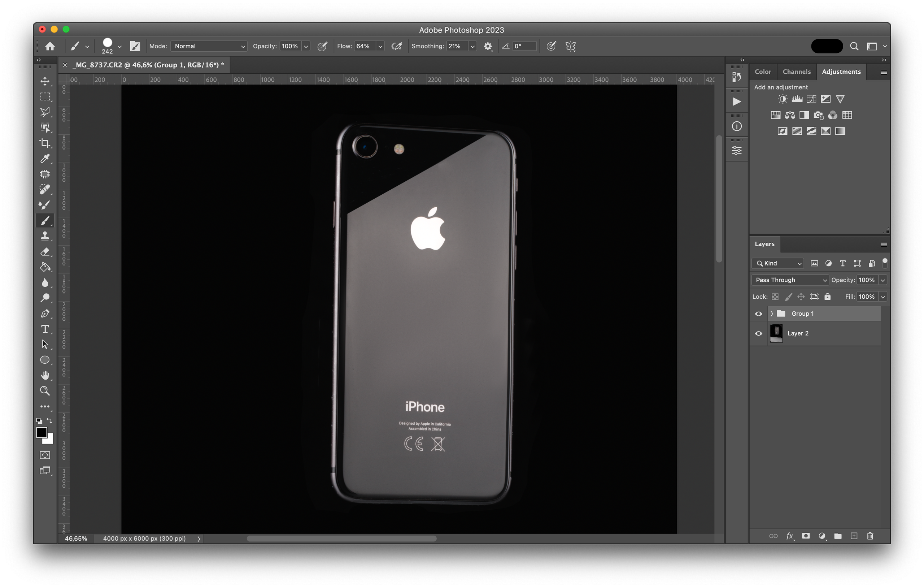
Task: Open the Edit Toolbar three-dots menu
Action: pyautogui.click(x=45, y=406)
